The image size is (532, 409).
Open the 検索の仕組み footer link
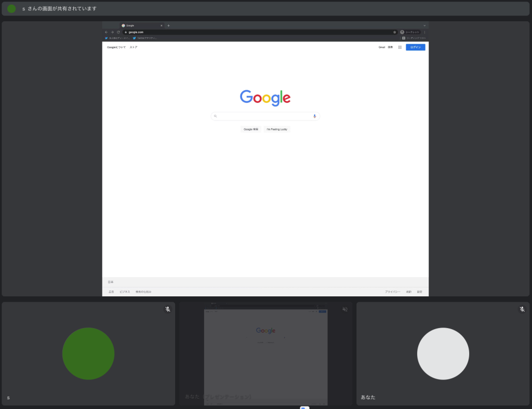coord(143,292)
